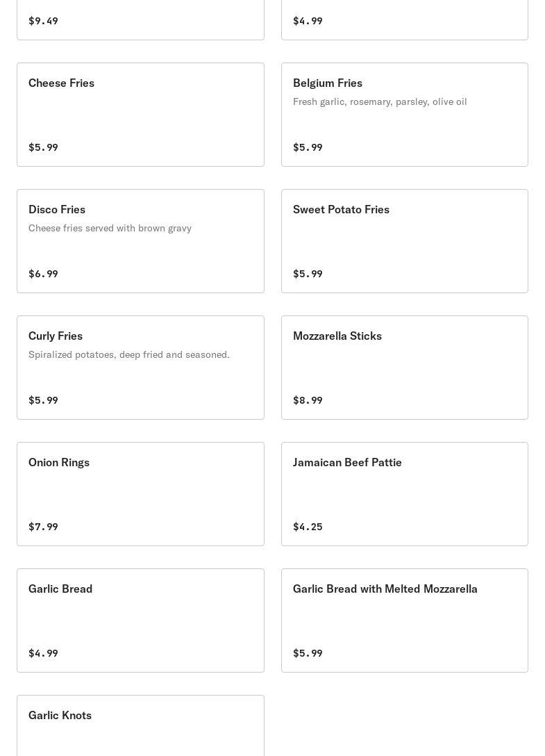
Task: Click the Disco Fries brown gravy description
Action: pyautogui.click(x=110, y=228)
